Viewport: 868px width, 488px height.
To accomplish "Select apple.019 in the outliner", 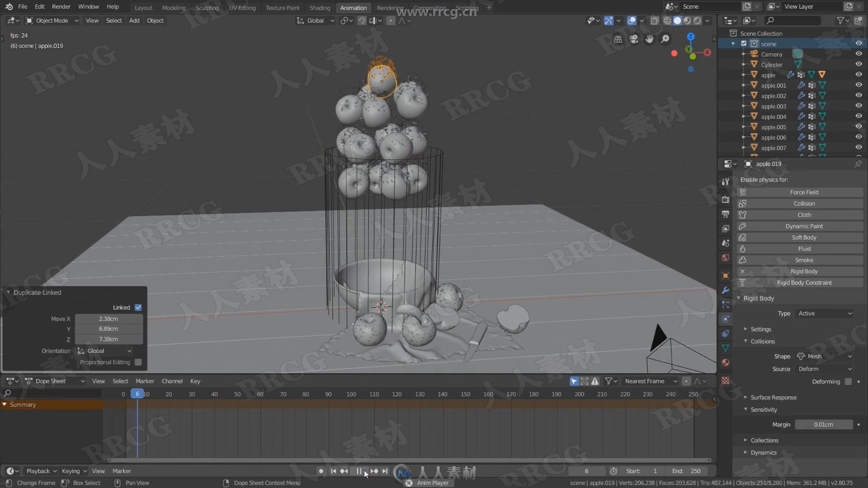I will [769, 163].
